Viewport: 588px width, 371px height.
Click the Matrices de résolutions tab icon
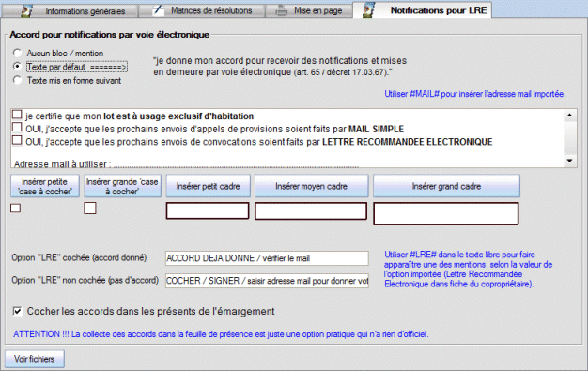click(158, 10)
